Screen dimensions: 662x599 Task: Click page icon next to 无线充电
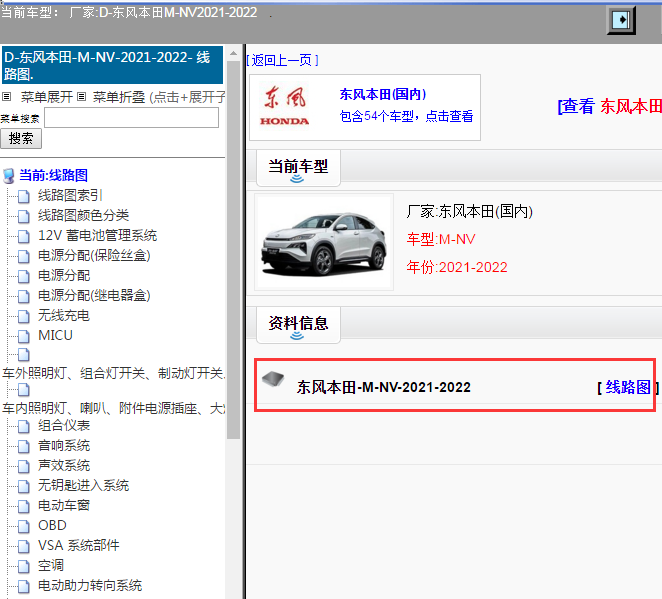tap(24, 316)
